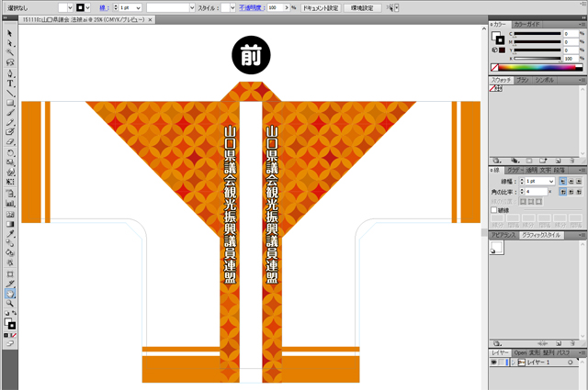Close the 山口県議会 法被.ai document tab
Image resolution: width=588 pixels, height=390 pixels.
point(150,19)
